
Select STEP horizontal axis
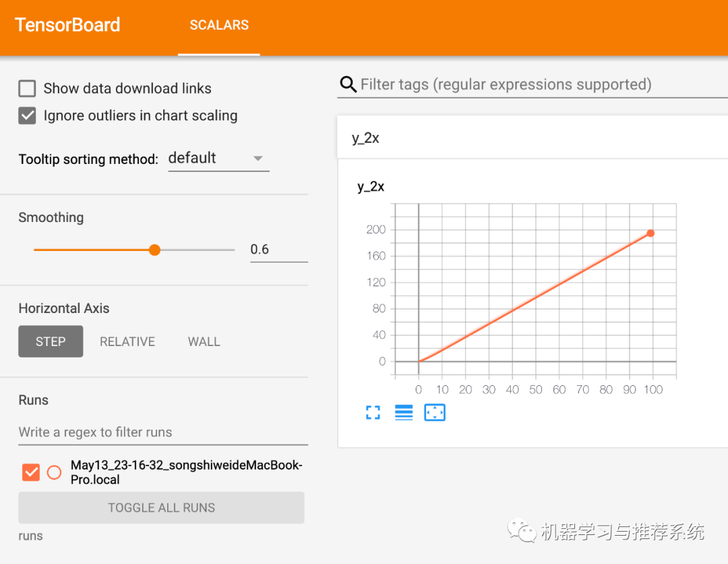point(51,341)
